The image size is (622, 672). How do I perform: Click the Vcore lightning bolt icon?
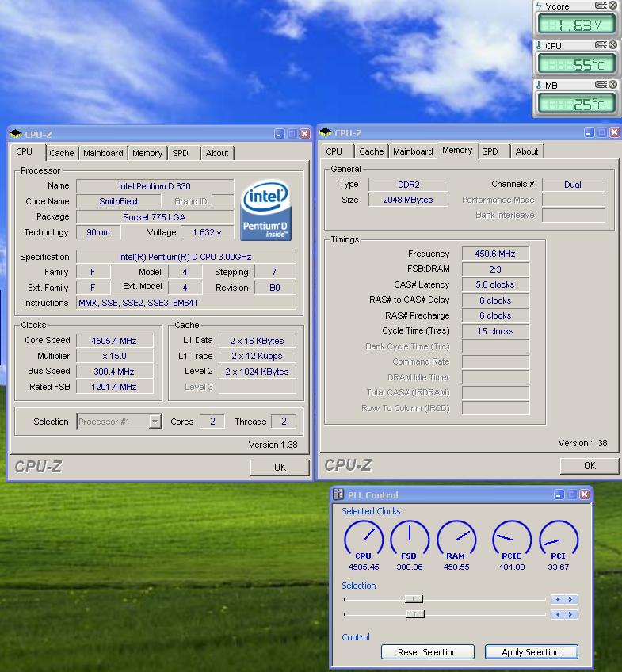pyautogui.click(x=539, y=6)
